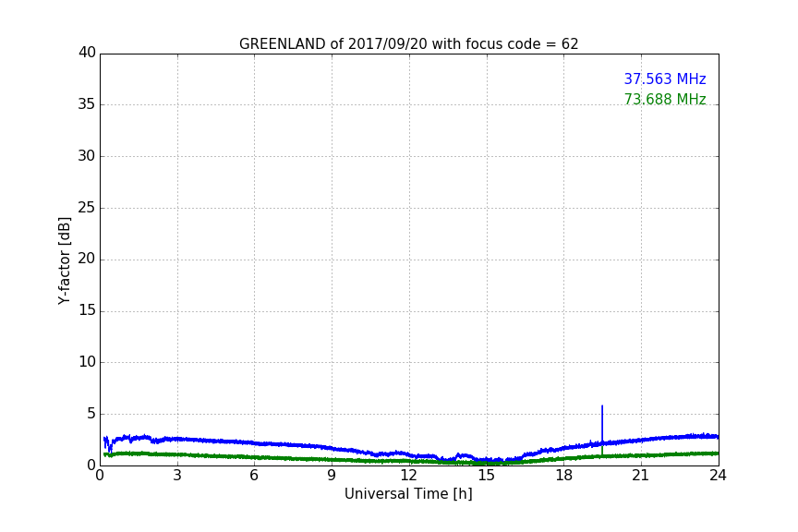Select the blue 37.563 MHz legend label

click(665, 79)
